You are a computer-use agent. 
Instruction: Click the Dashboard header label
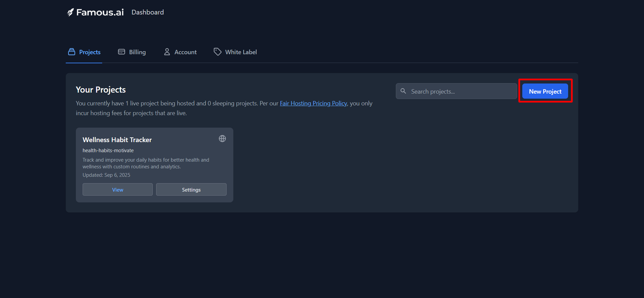tap(148, 12)
